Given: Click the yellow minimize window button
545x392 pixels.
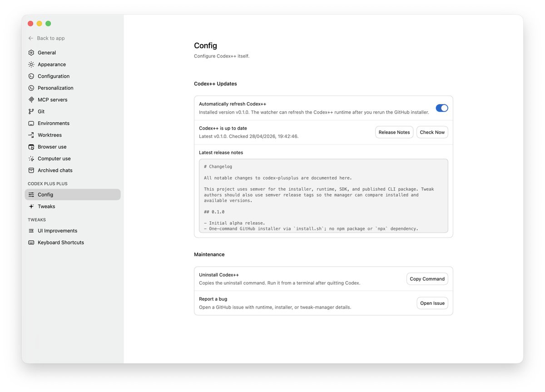Looking at the screenshot, I should 40,24.
